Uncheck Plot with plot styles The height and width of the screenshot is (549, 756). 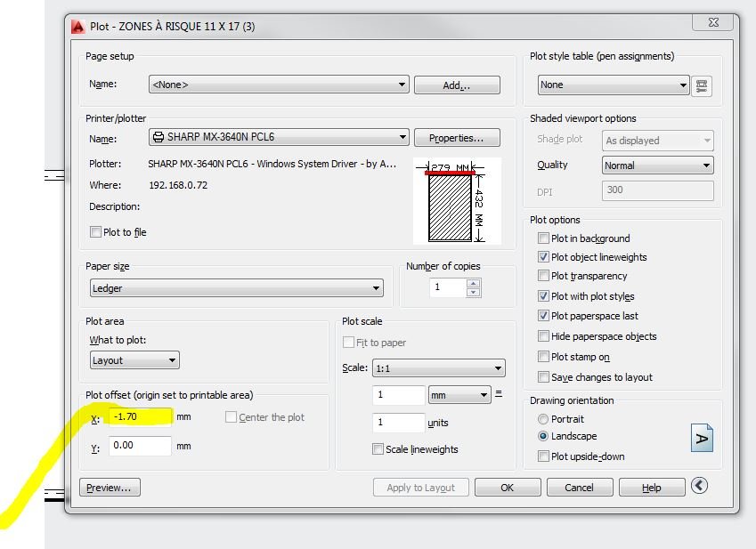[543, 296]
